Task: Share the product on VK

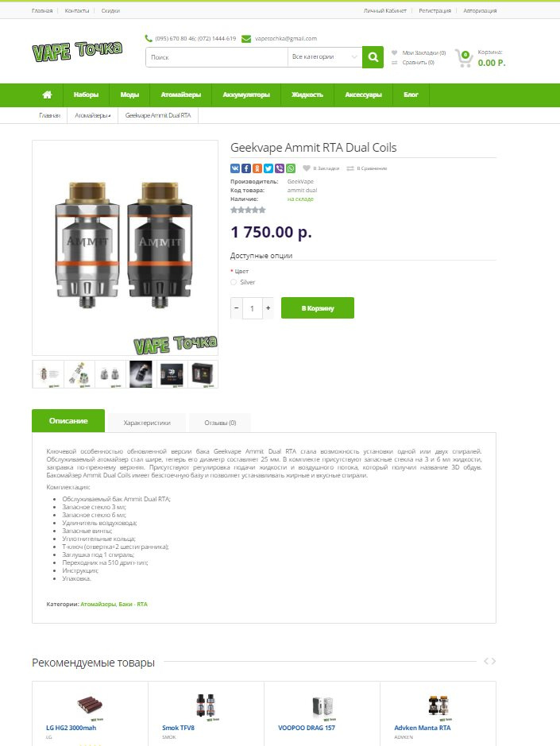Action: (235, 168)
